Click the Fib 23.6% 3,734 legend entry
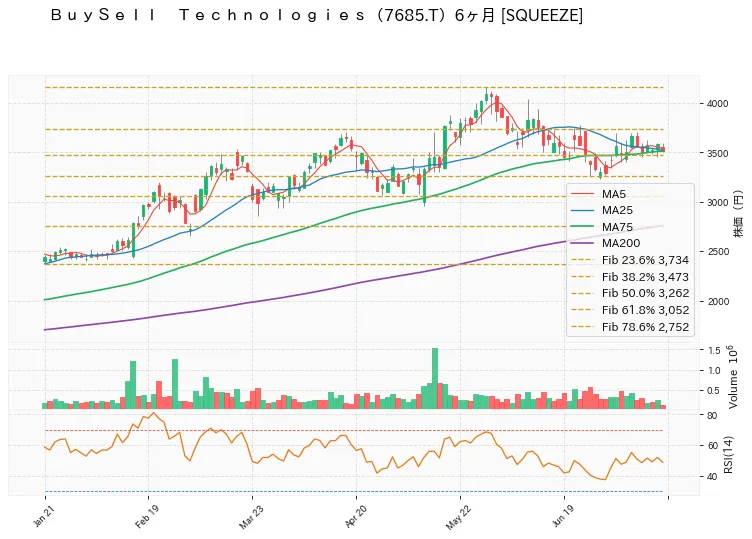 pyautogui.click(x=630, y=260)
